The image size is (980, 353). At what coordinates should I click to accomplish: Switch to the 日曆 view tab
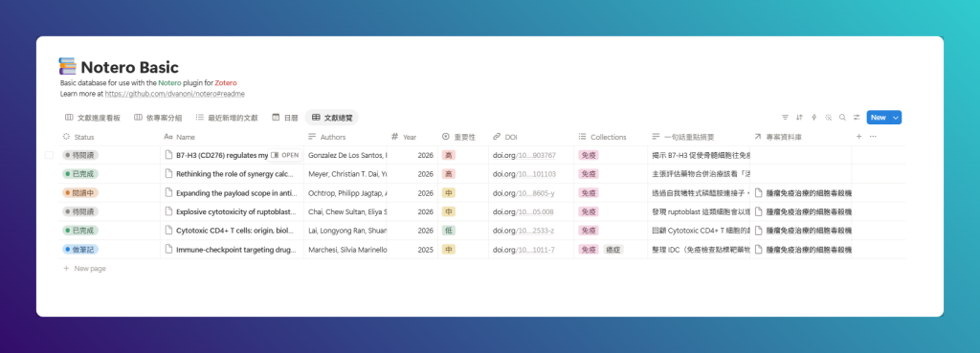[285, 118]
